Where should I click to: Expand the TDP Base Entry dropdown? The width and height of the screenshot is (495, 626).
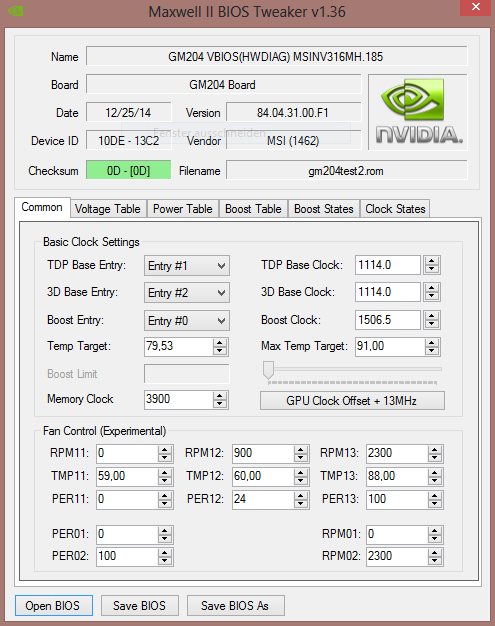point(187,265)
